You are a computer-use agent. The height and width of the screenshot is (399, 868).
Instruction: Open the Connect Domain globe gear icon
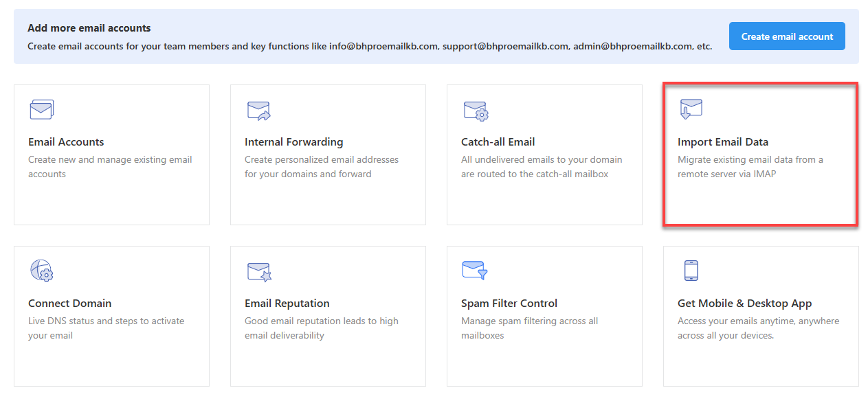pos(41,271)
